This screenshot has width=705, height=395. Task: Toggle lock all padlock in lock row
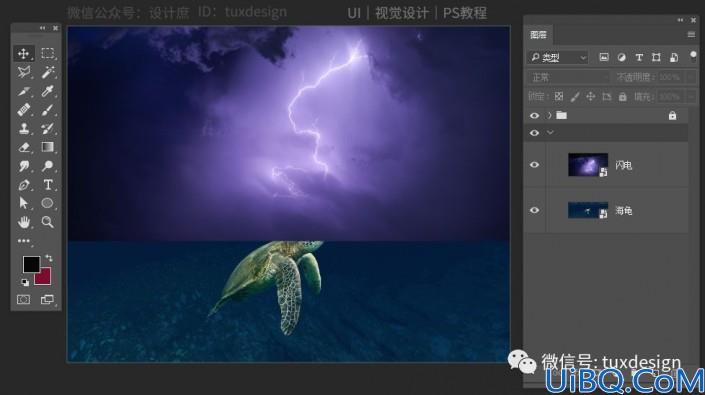pyautogui.click(x=623, y=97)
